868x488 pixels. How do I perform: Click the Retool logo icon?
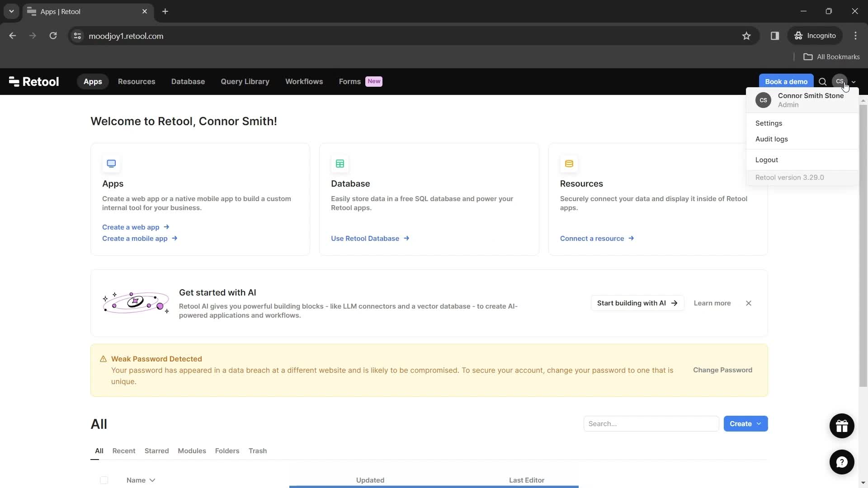[14, 82]
